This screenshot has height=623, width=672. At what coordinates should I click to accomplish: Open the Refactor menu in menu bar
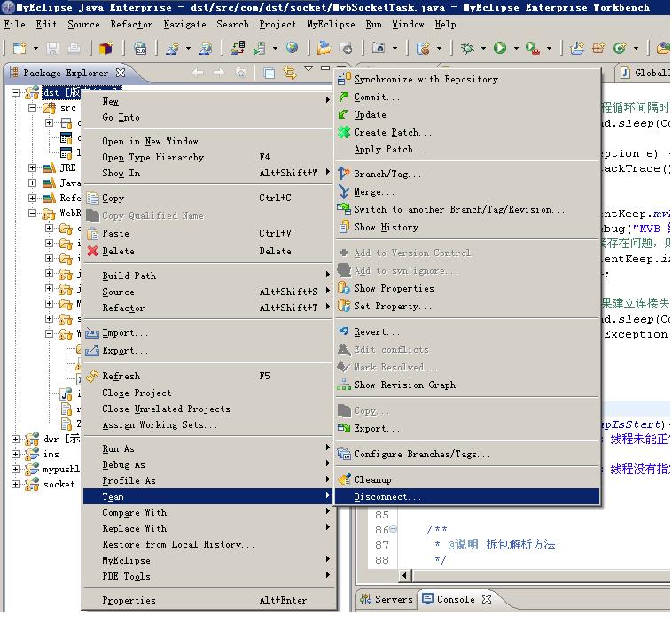point(131,25)
